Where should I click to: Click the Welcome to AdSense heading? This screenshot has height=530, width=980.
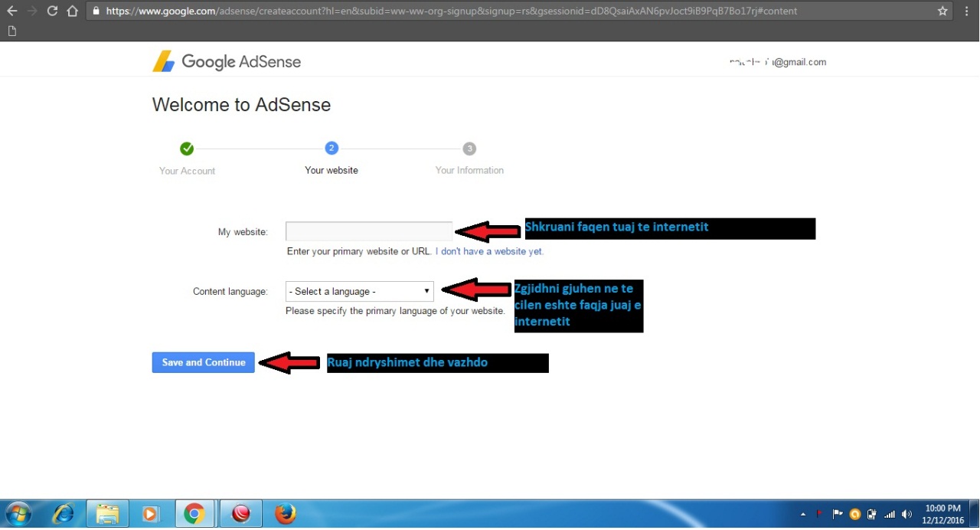click(x=241, y=105)
